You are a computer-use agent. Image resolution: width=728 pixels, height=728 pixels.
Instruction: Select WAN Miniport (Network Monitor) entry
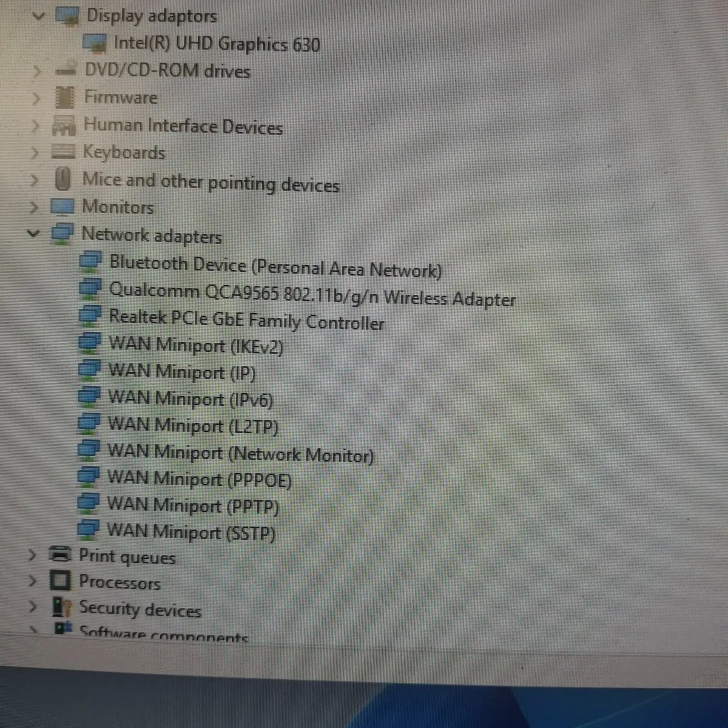pos(240,453)
